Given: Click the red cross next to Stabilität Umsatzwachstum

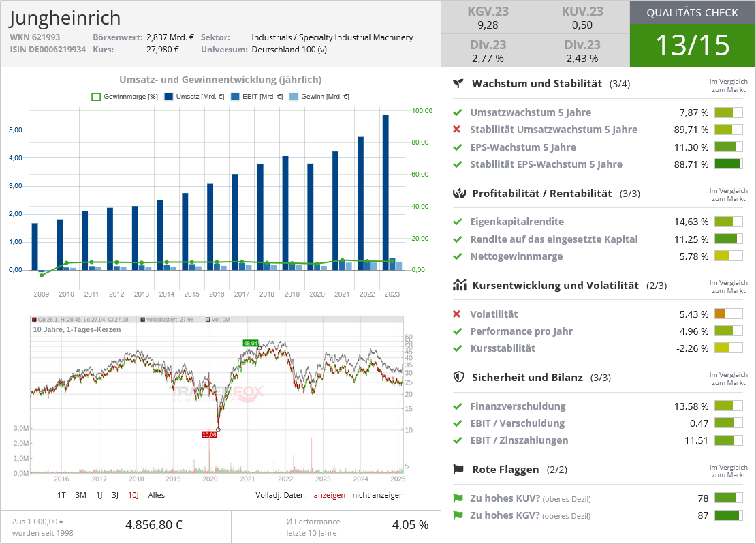Looking at the screenshot, I should point(456,130).
